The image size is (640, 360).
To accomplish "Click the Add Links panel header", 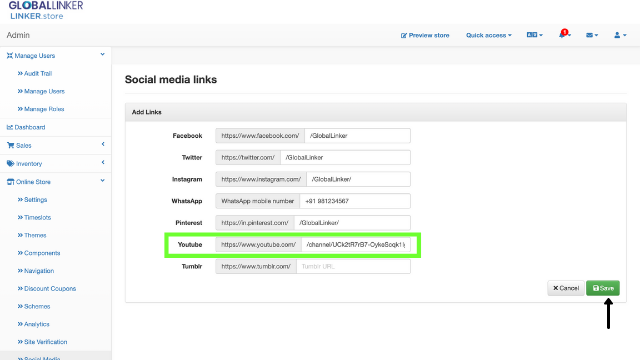I will pos(376,112).
